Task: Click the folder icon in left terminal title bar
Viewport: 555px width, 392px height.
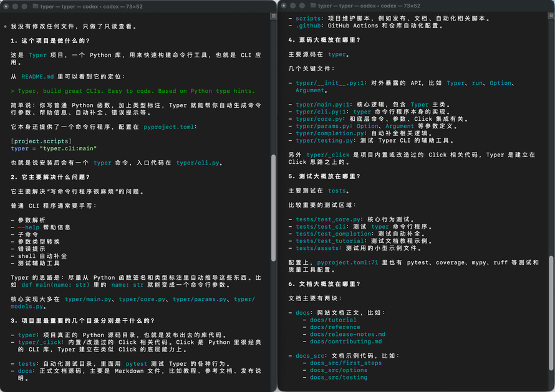Action: (x=35, y=6)
